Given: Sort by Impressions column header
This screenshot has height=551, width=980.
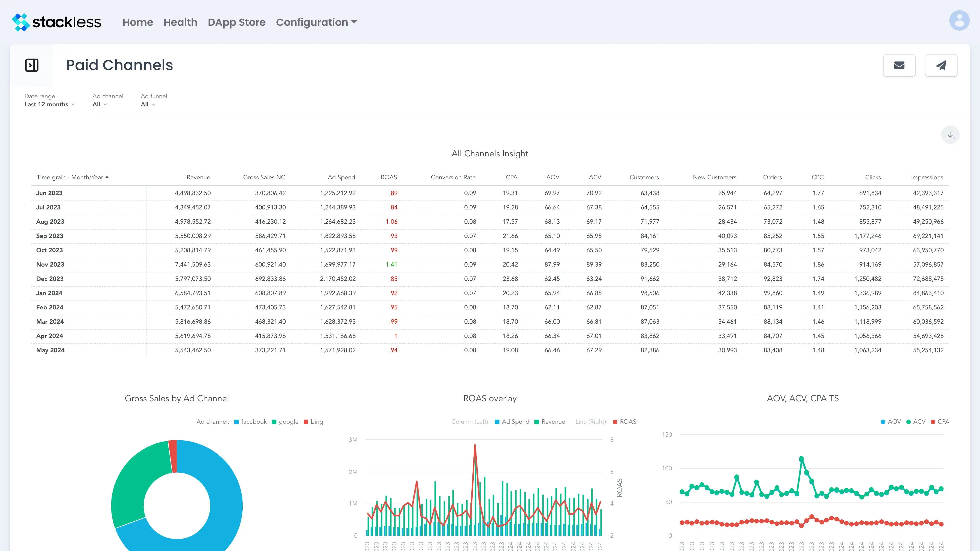Looking at the screenshot, I should (x=927, y=177).
